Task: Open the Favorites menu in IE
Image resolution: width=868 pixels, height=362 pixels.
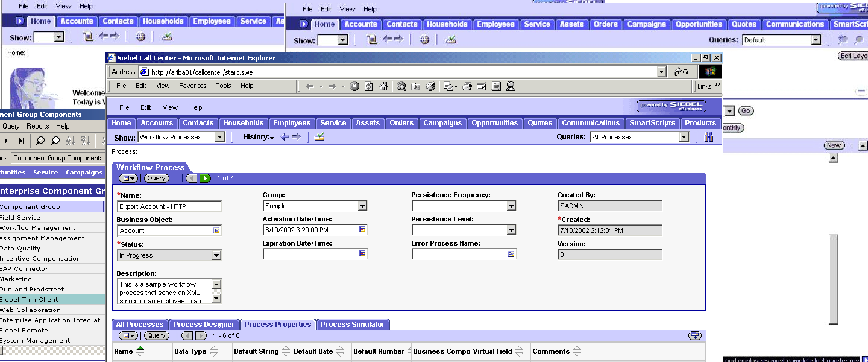Action: [192, 86]
